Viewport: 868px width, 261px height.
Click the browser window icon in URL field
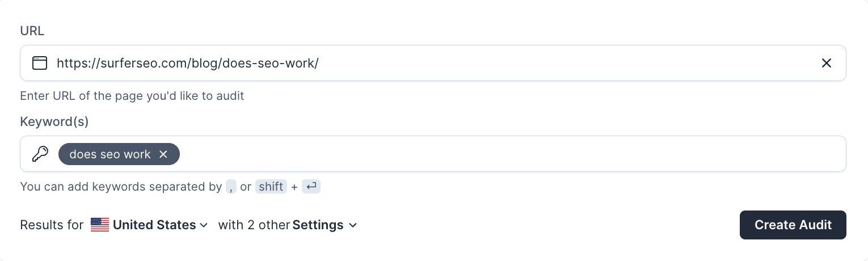[39, 63]
